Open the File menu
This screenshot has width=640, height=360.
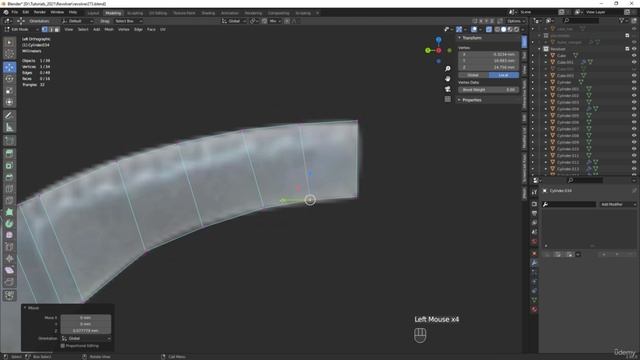point(15,12)
